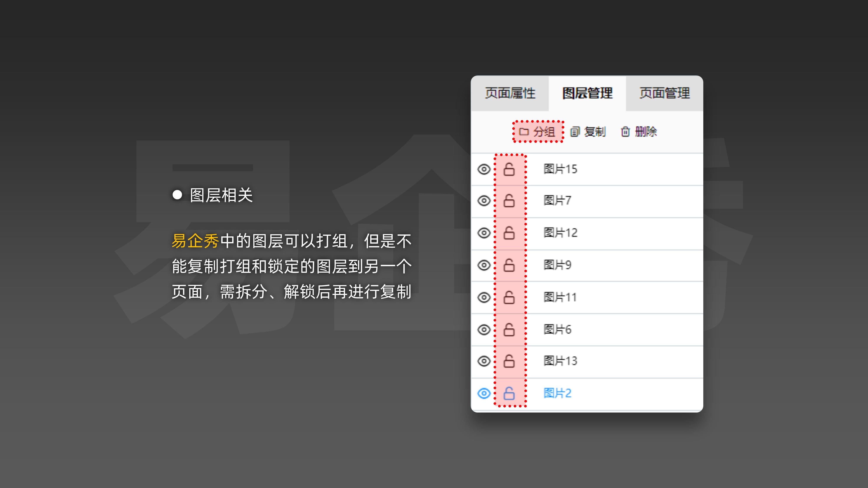Screen dimensions: 868x488
Task: Toggle the blue lock for 图片2
Action: coord(509,393)
